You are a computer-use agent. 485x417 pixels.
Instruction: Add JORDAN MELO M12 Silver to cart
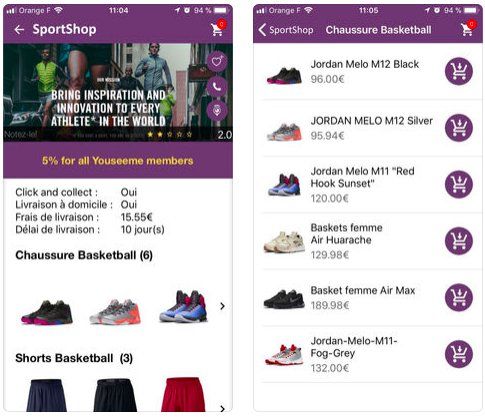coord(459,128)
